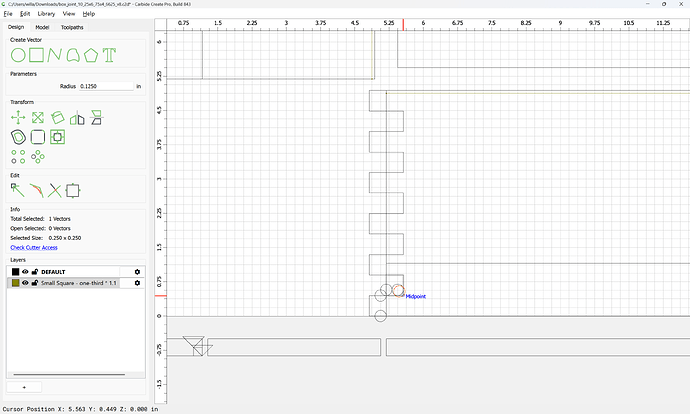690x414 pixels.
Task: Click the red curve Join Vectors icon
Action: [37, 191]
